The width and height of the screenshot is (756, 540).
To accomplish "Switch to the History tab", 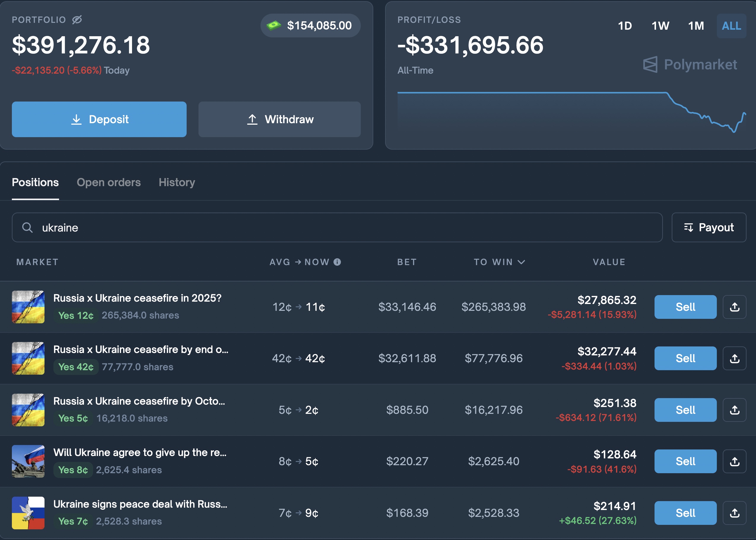I will coord(177,182).
